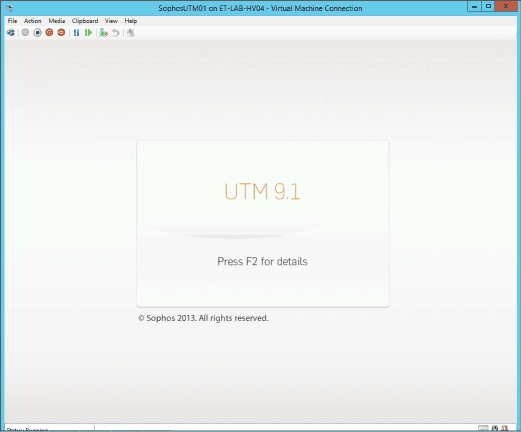Viewport: 521px width, 432px height.
Task: Create a checkpoint of the VM
Action: point(104,33)
